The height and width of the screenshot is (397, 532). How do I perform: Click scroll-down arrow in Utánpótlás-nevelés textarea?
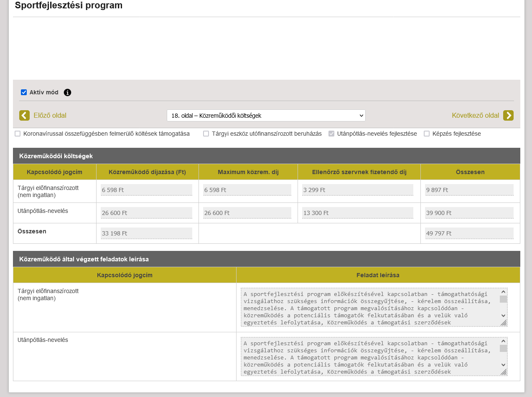503,365
